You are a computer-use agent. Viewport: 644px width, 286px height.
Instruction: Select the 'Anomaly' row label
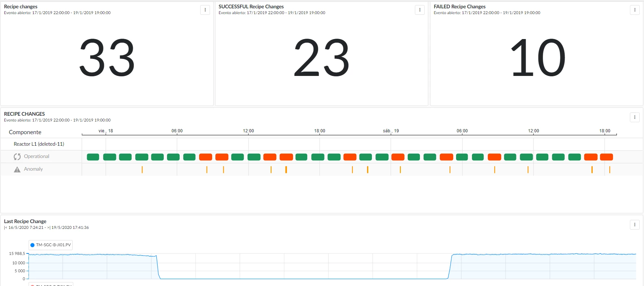[33, 169]
